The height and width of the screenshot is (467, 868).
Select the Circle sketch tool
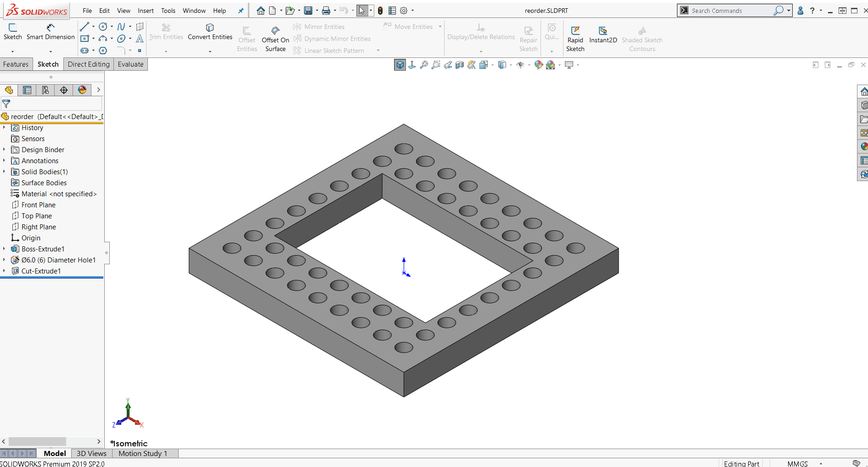pyautogui.click(x=103, y=27)
